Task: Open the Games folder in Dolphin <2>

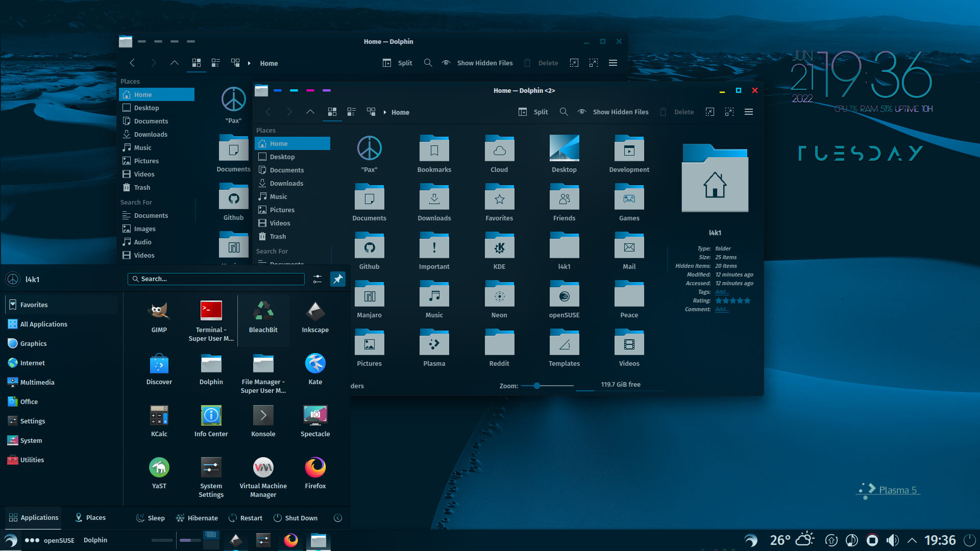Action: coord(629,202)
